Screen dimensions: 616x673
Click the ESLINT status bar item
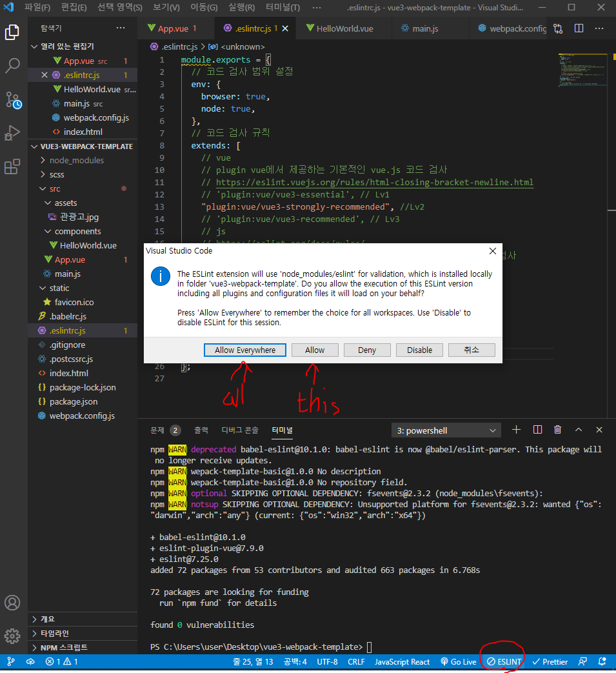[504, 661]
